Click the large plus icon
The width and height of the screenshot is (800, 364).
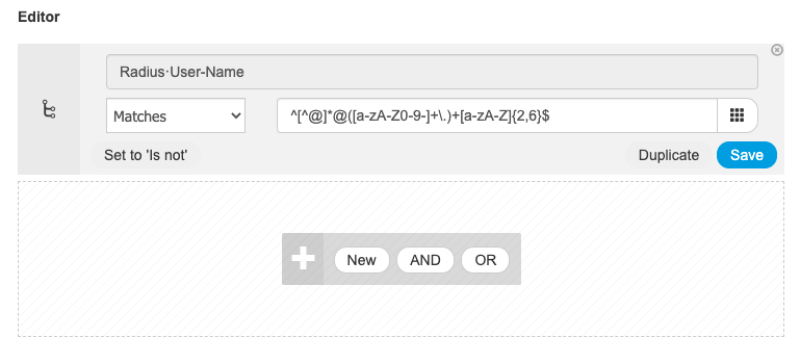click(x=303, y=259)
